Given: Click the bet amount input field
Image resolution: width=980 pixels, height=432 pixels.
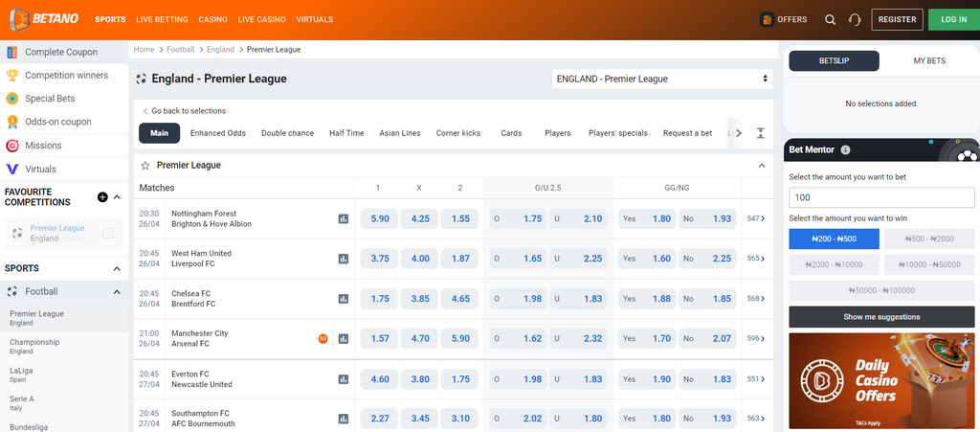Looking at the screenshot, I should pos(881,197).
